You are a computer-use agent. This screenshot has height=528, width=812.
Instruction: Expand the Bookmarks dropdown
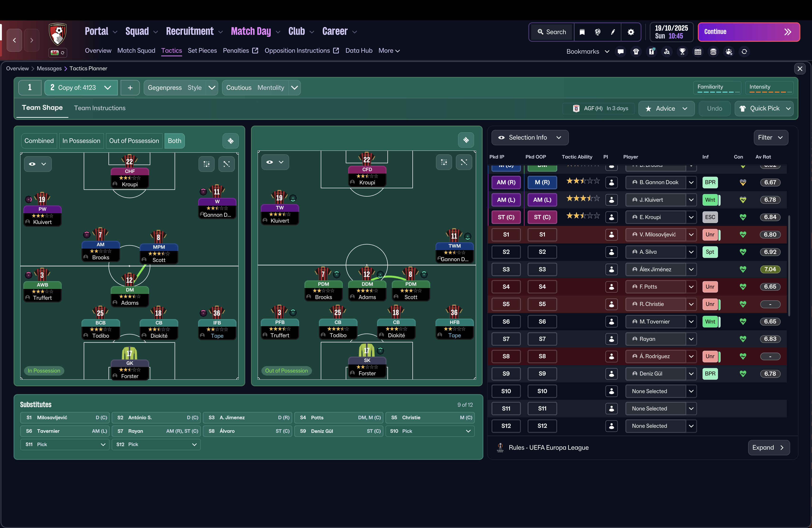point(587,52)
